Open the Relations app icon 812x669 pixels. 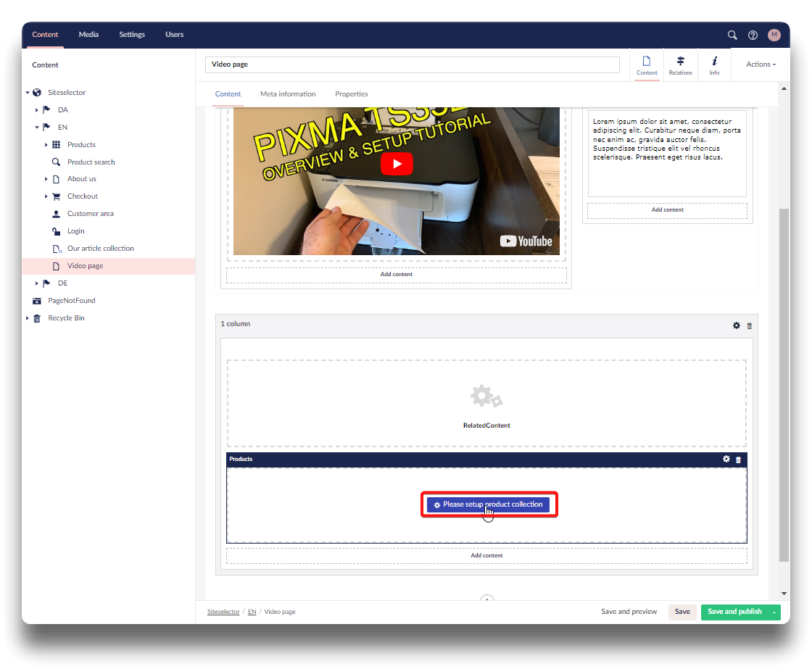tap(680, 65)
